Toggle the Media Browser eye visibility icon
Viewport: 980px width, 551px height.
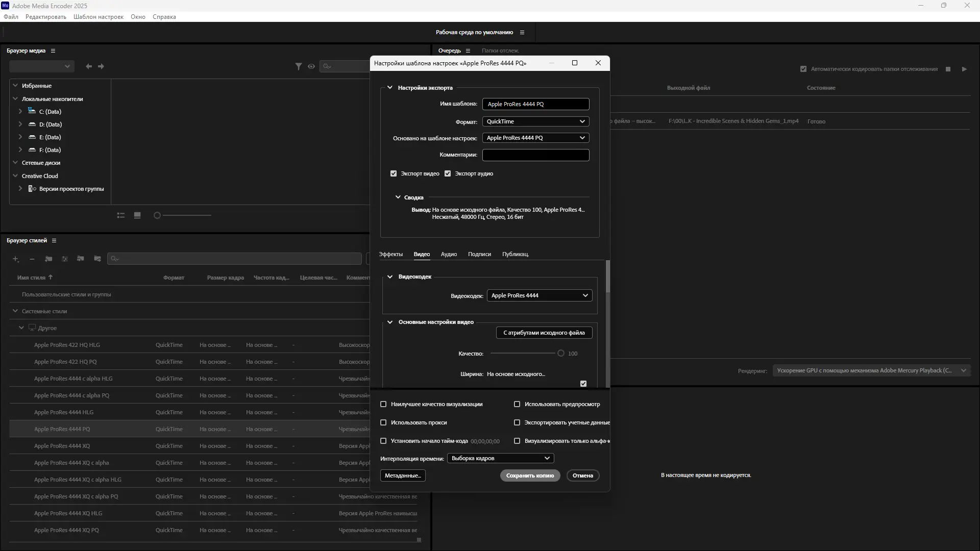tap(311, 66)
